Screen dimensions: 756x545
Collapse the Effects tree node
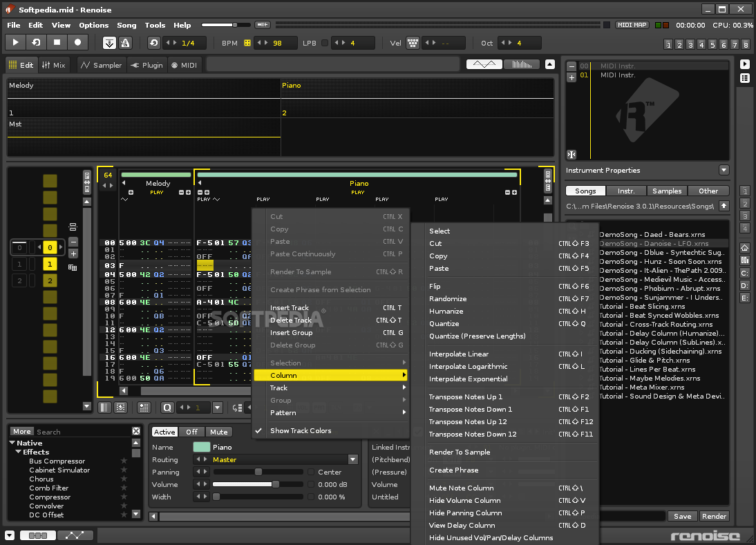(x=19, y=452)
